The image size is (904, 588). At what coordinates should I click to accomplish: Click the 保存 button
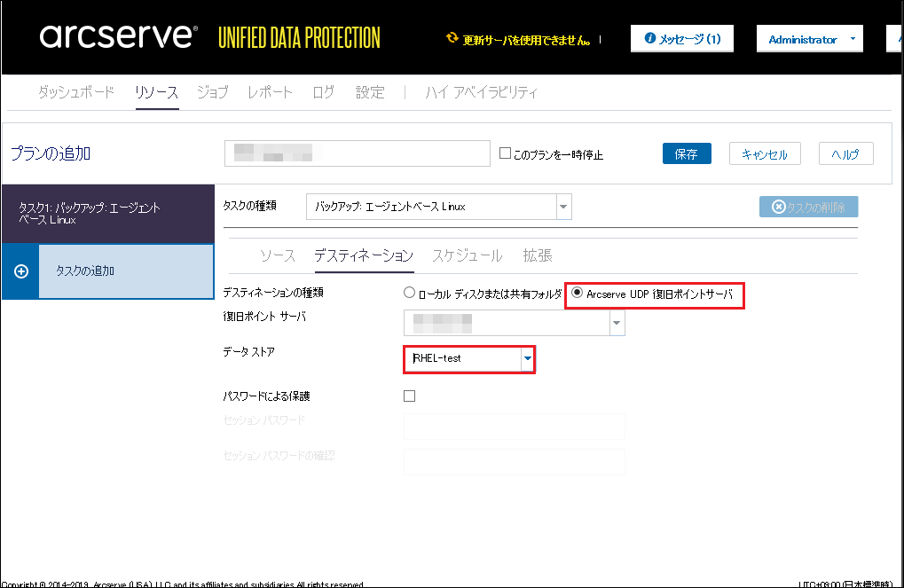[687, 154]
